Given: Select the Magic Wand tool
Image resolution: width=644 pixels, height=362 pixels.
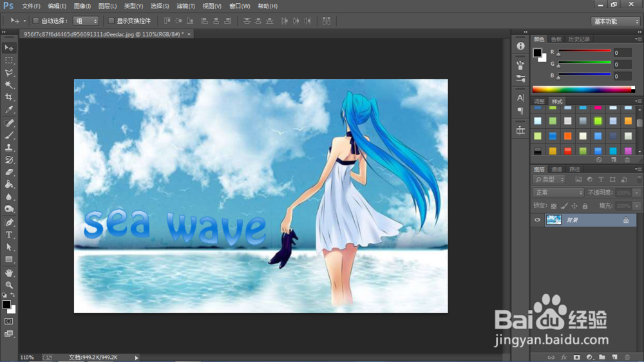Looking at the screenshot, I should coord(8,85).
